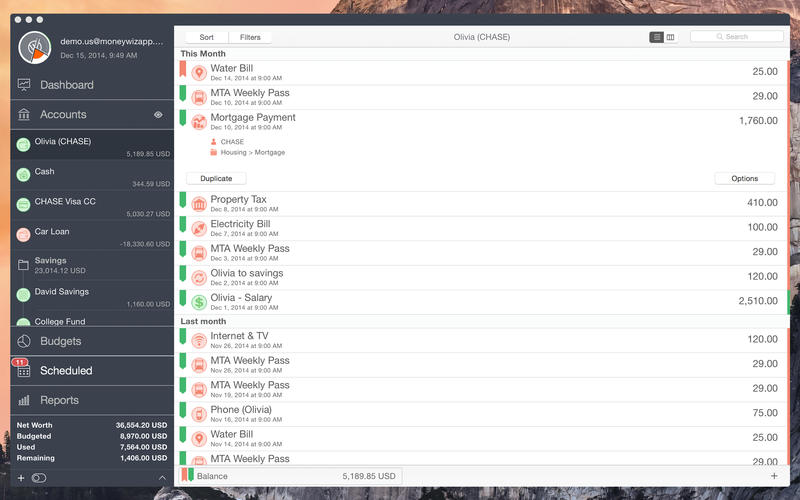The height and width of the screenshot is (500, 800).
Task: Click the Property Tax bank icon
Action: tap(199, 204)
